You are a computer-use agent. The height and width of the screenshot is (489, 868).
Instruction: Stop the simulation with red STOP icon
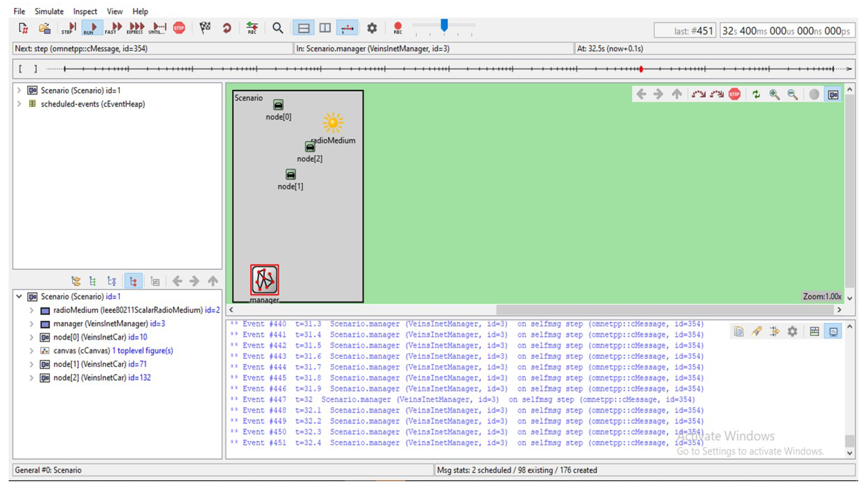tap(179, 28)
